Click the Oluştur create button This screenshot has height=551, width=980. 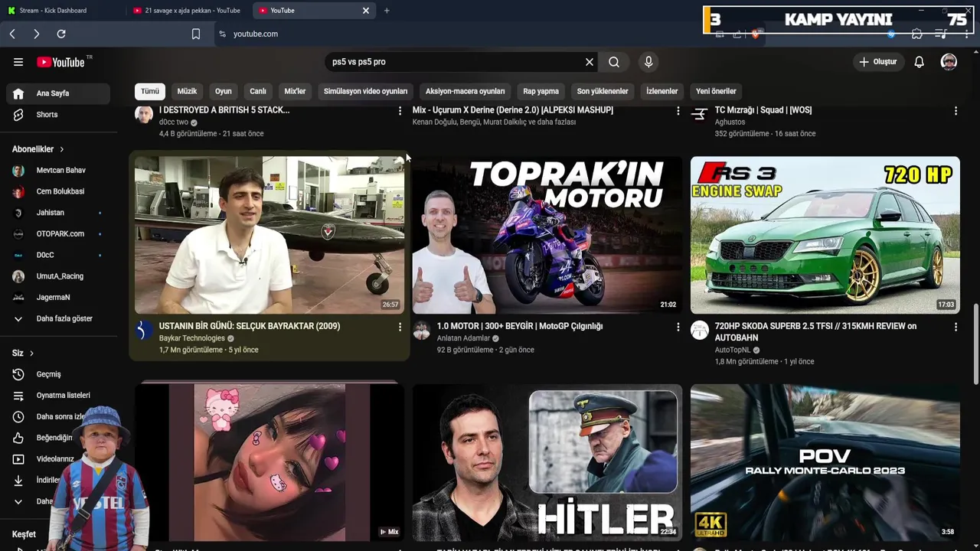(877, 62)
